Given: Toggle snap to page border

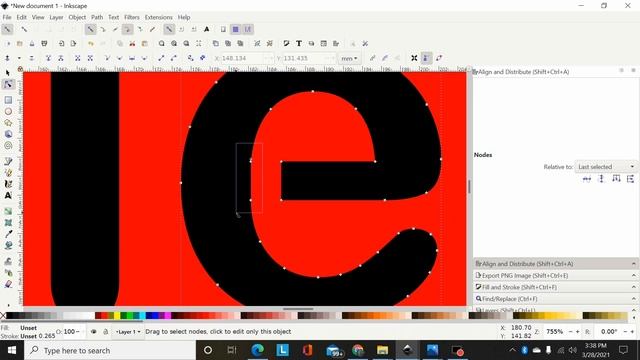Looking at the screenshot, I should pos(223,29).
